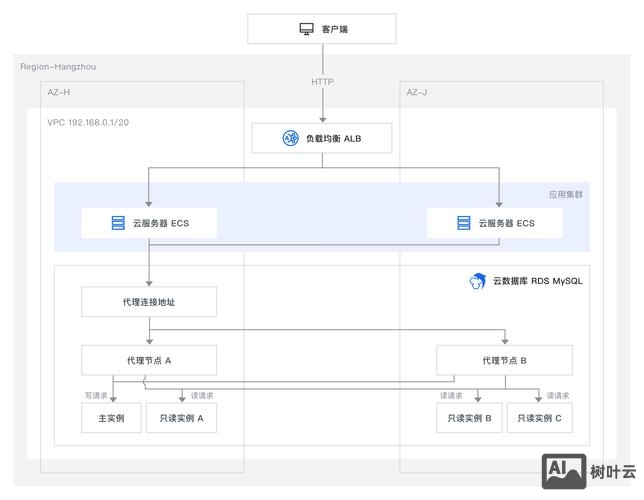Screen dimensions: 644x500
Task: Click the ALB load balancer icon
Action: [x=290, y=138]
